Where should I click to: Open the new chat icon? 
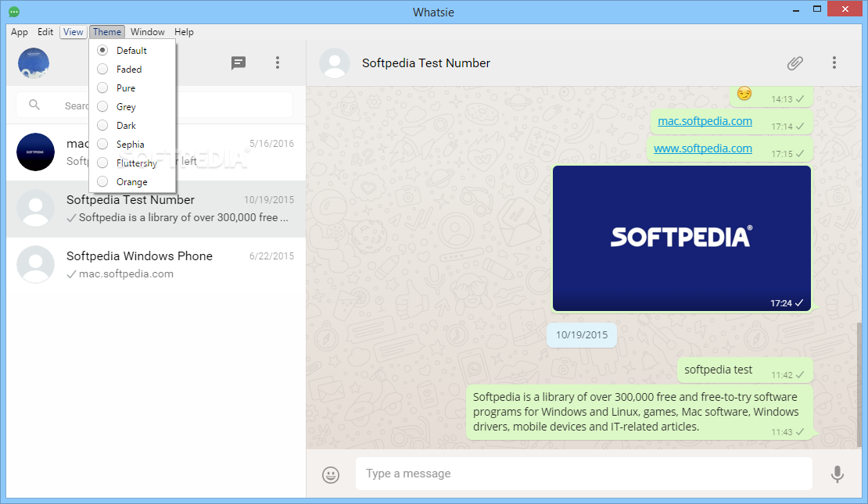point(238,63)
